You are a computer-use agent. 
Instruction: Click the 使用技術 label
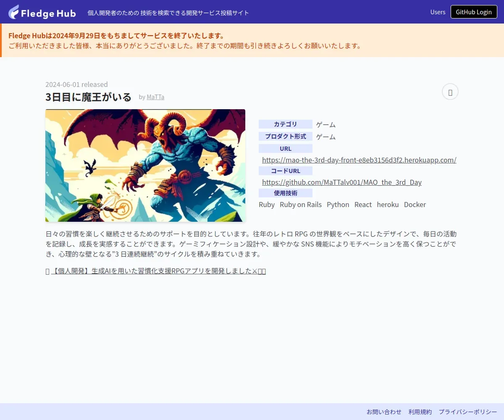[286, 193]
